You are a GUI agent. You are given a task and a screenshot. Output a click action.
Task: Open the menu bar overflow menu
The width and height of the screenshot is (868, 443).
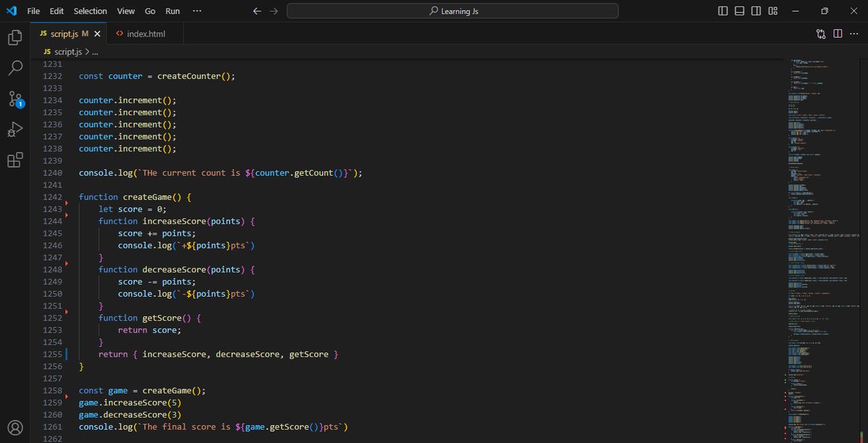pyautogui.click(x=197, y=10)
